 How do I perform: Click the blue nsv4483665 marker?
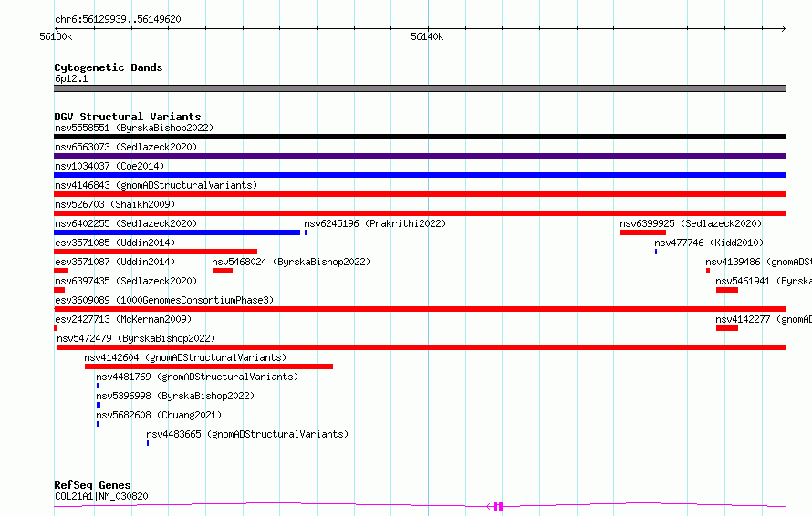click(148, 443)
